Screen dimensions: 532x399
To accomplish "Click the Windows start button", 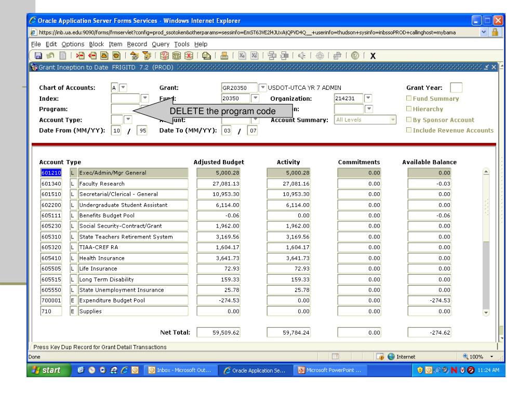I will pyautogui.click(x=49, y=370).
